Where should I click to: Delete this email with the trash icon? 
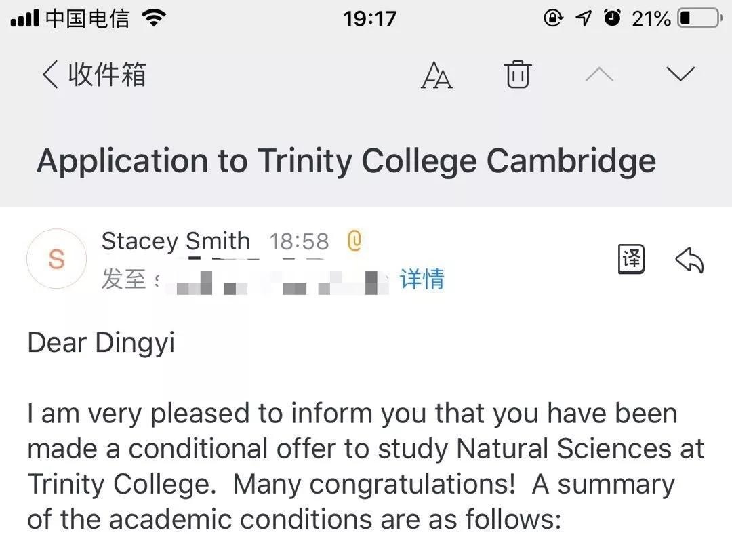pyautogui.click(x=518, y=74)
